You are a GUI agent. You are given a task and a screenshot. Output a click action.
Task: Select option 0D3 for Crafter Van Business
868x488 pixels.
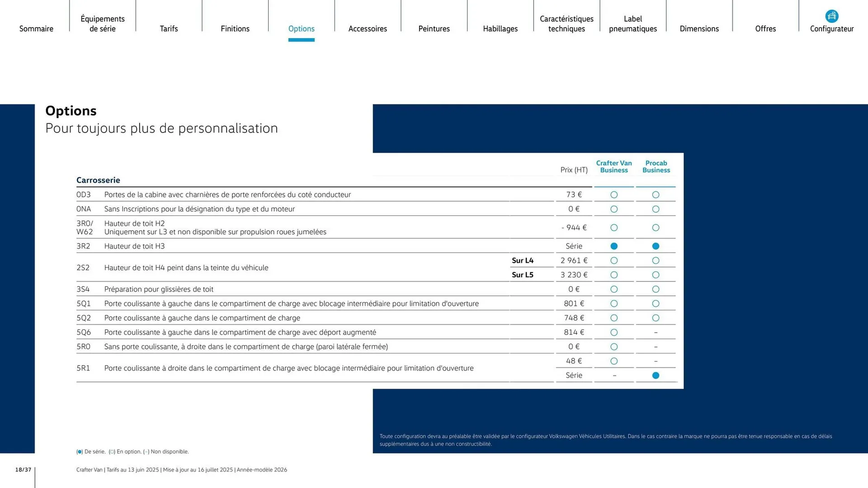tap(613, 194)
